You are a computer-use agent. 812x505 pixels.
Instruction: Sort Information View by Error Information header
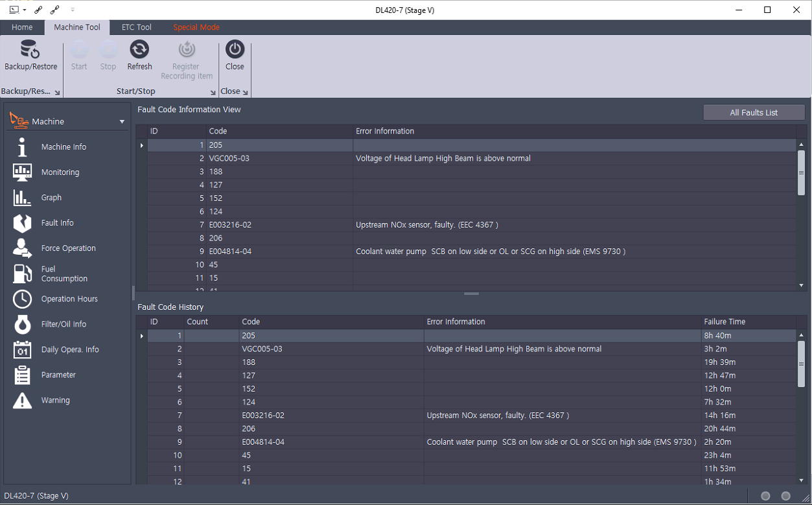click(x=575, y=131)
